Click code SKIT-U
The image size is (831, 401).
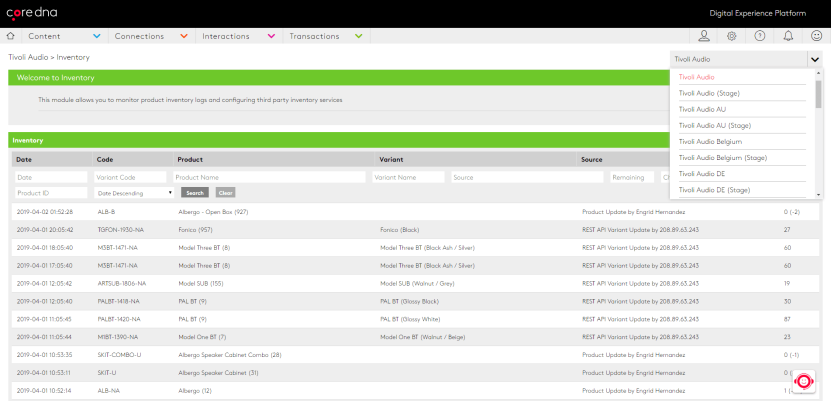point(107,373)
